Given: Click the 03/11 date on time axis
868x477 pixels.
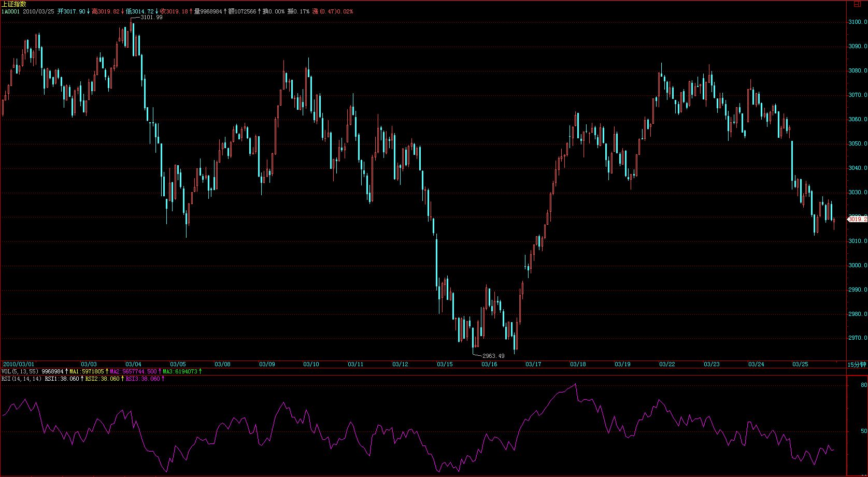Looking at the screenshot, I should 356,364.
